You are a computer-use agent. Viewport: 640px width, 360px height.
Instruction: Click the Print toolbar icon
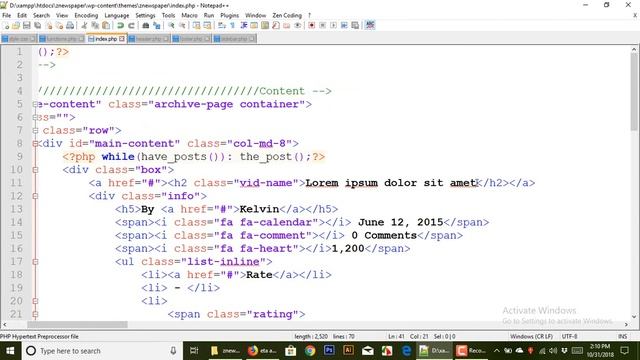70,25
